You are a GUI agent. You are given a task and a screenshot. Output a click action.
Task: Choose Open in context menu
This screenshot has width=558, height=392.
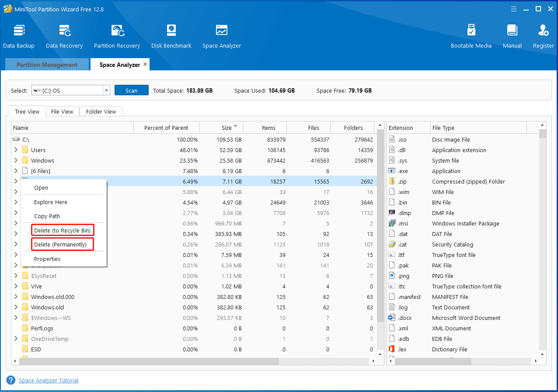point(63,187)
